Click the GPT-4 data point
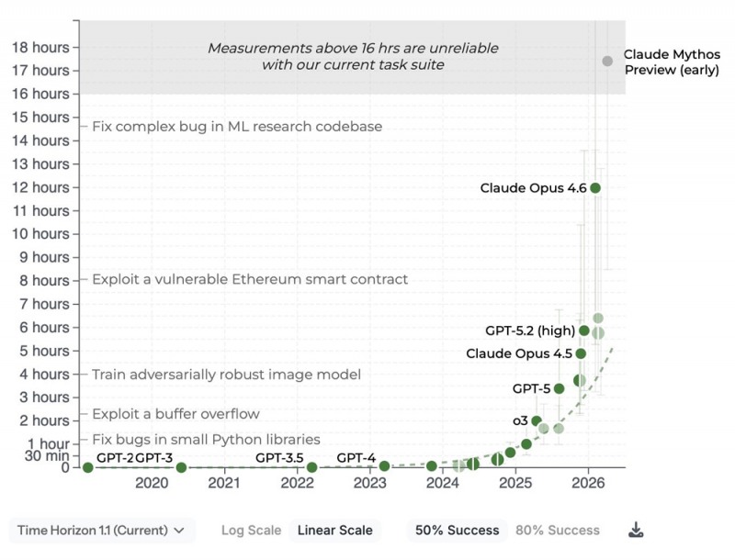The width and height of the screenshot is (735, 560). coord(384,465)
